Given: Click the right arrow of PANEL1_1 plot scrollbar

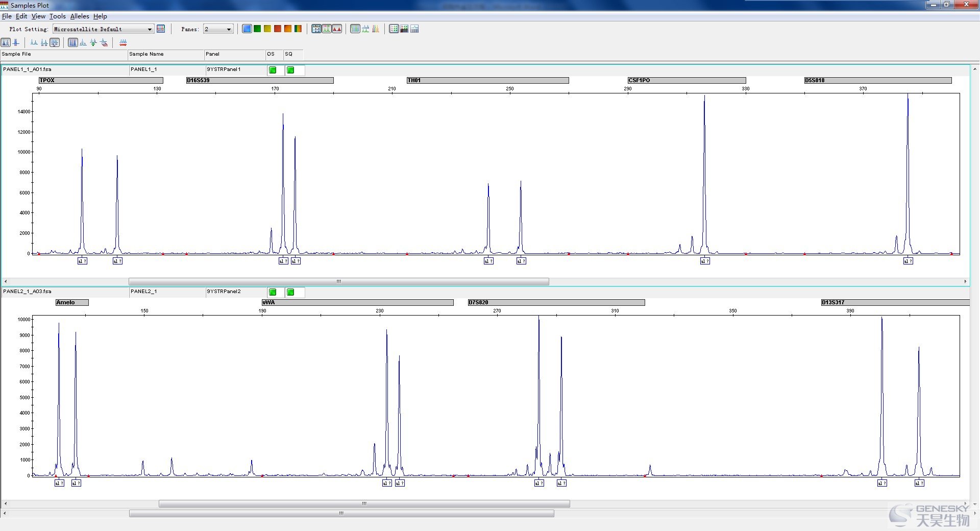Looking at the screenshot, I should (965, 281).
